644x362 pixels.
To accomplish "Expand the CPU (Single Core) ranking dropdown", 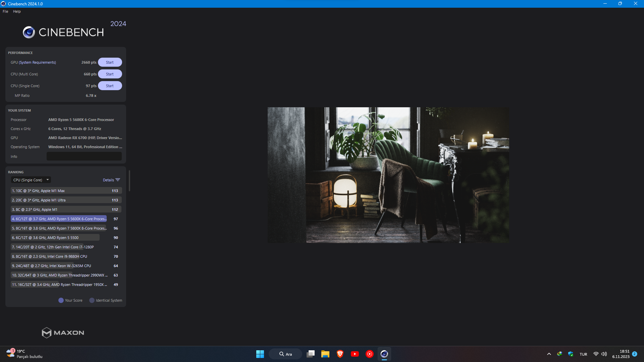I will point(31,180).
